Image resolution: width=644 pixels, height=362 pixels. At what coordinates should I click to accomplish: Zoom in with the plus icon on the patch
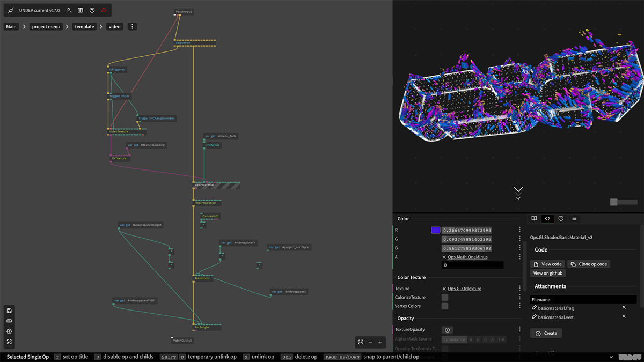380,342
